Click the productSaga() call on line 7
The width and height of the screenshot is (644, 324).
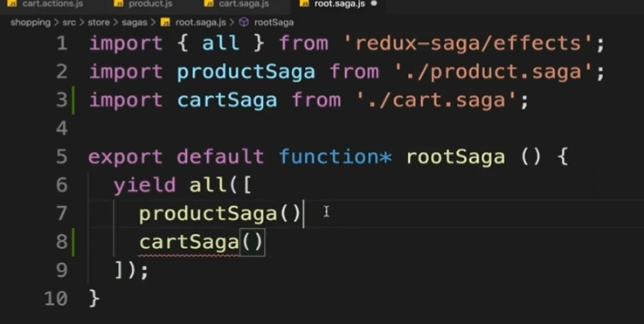coord(220,214)
